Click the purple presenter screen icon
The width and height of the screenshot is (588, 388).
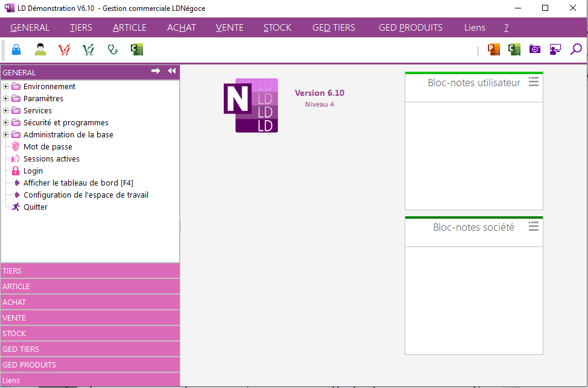pyautogui.click(x=555, y=49)
